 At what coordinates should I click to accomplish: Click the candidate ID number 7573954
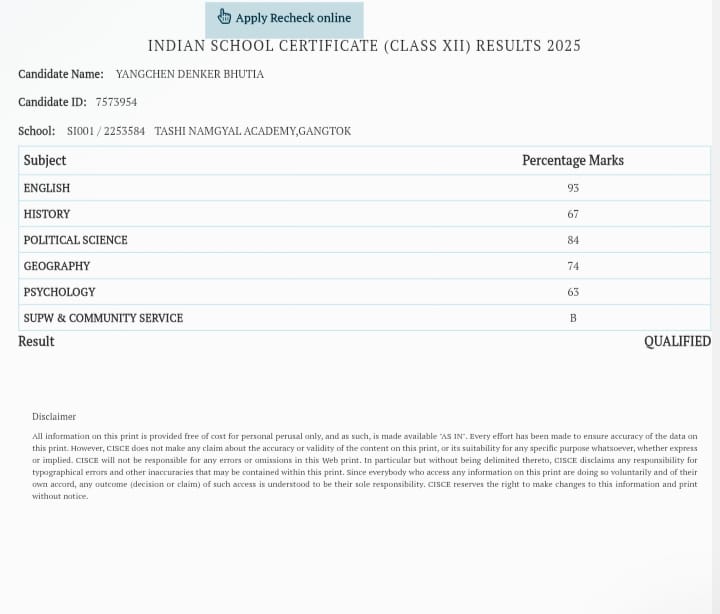[x=116, y=102]
